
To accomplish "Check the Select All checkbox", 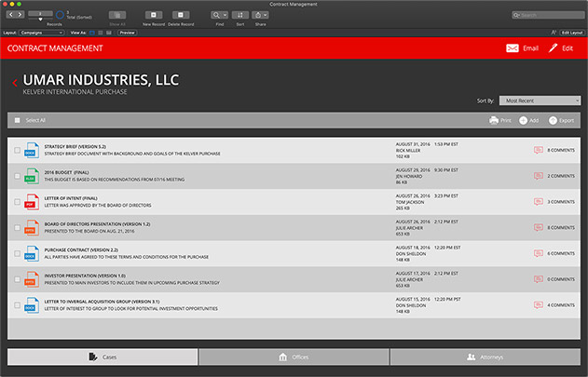I will tap(17, 120).
